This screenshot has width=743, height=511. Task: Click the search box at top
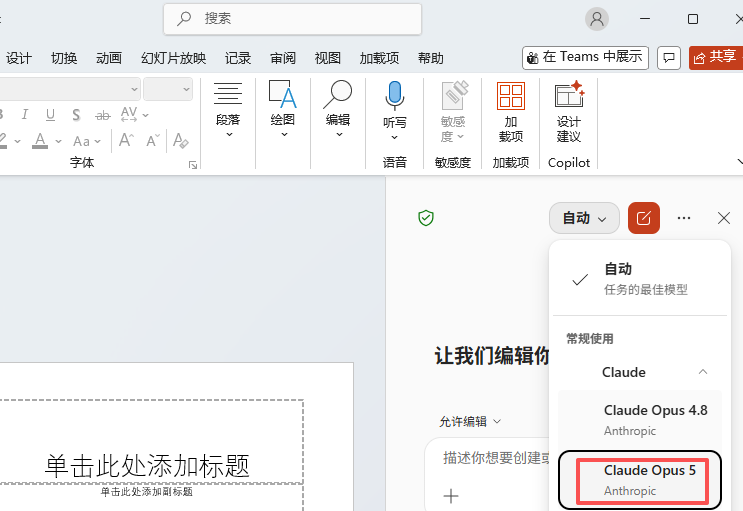point(292,19)
